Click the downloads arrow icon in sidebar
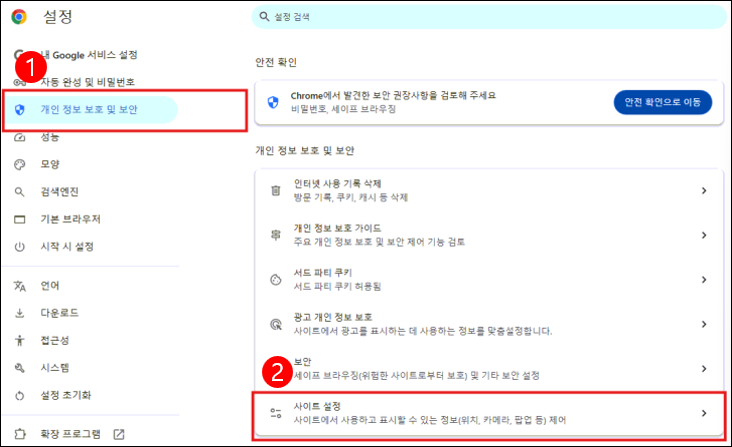This screenshot has height=447, width=732. pos(19,313)
